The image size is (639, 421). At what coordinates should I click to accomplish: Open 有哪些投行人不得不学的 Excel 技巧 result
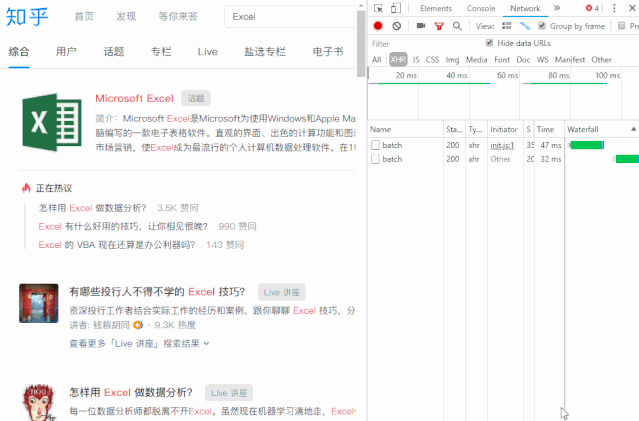[157, 292]
